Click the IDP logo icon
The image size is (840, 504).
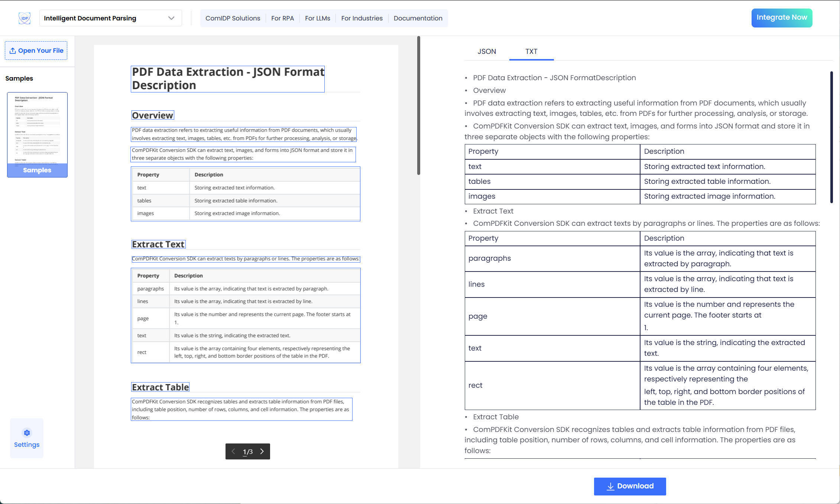tap(25, 18)
